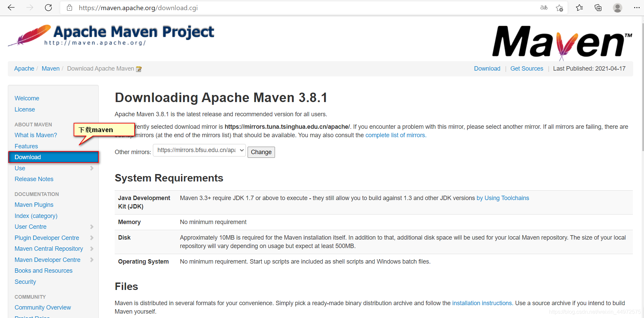Open Plugin Developer Centre sidebar link
644x318 pixels.
(47, 238)
